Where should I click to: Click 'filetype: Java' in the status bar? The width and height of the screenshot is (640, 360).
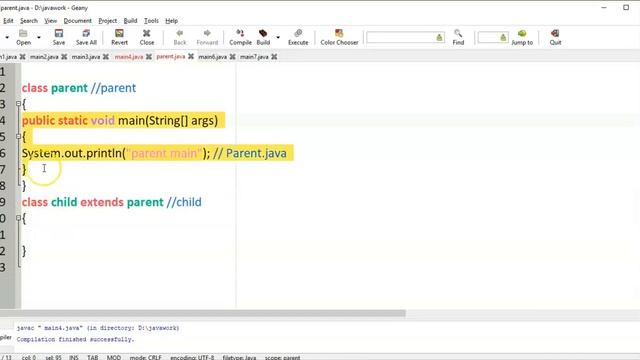pyautogui.click(x=239, y=357)
